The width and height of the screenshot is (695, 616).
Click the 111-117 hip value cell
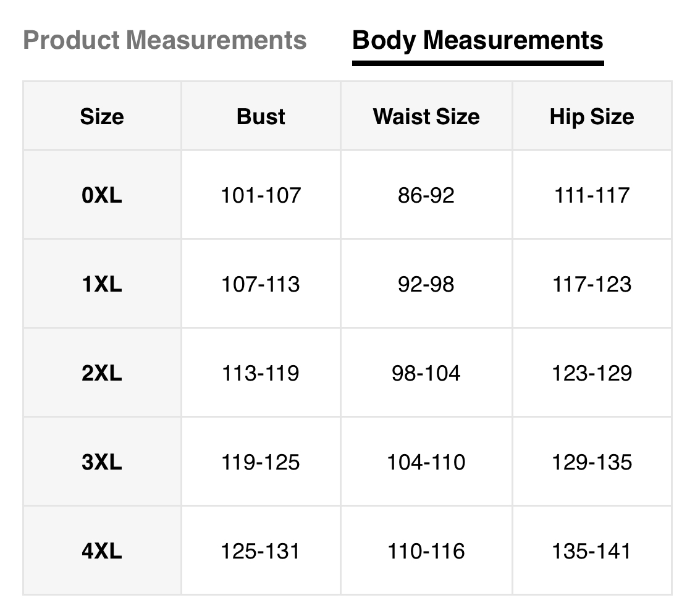(x=592, y=195)
